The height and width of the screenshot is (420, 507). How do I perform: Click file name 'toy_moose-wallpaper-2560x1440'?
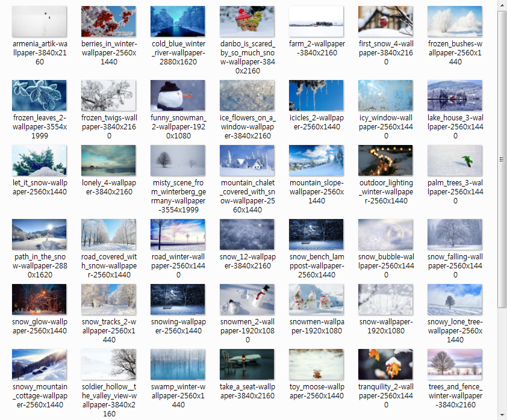(x=317, y=391)
